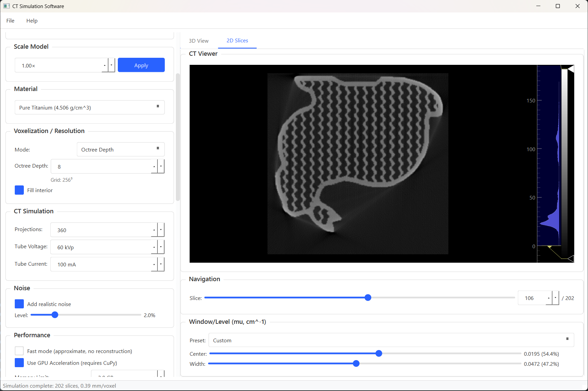Click the lower histogram level handle triangle
This screenshot has height=391, width=588.
571,259
